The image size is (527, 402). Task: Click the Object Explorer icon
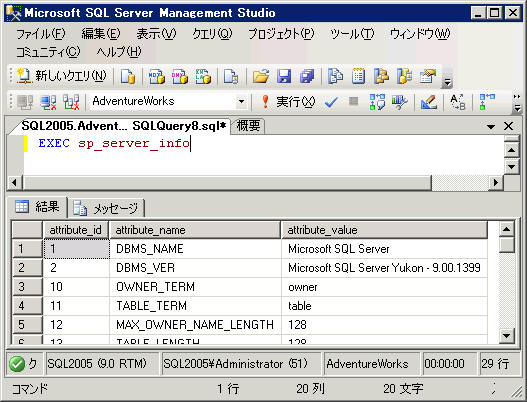click(381, 76)
